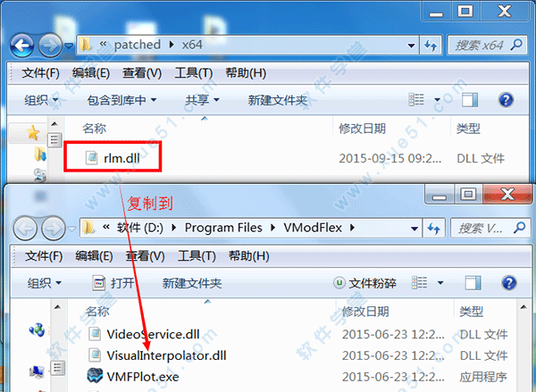Click the 打开 button in VModFlex toolbar
Screen dimensions: 536x392
click(x=113, y=283)
